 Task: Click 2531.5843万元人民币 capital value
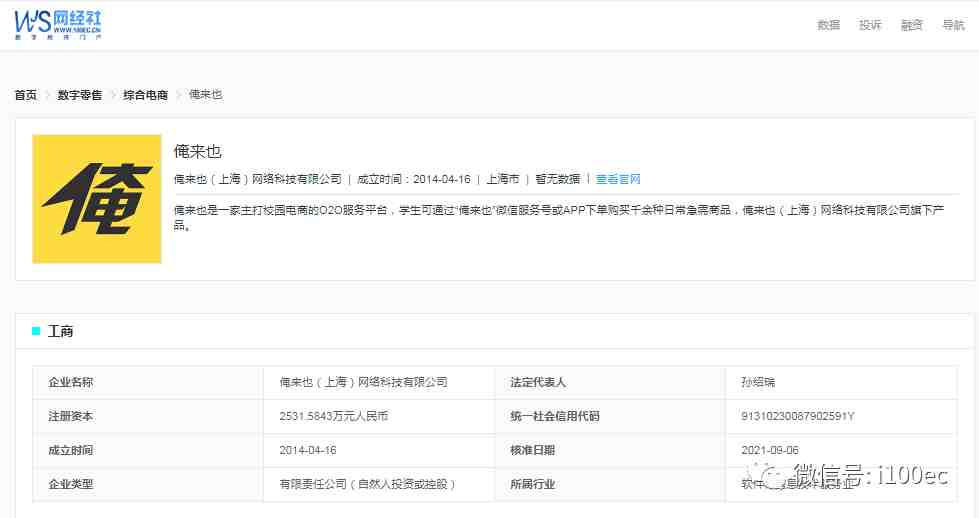[x=333, y=416]
